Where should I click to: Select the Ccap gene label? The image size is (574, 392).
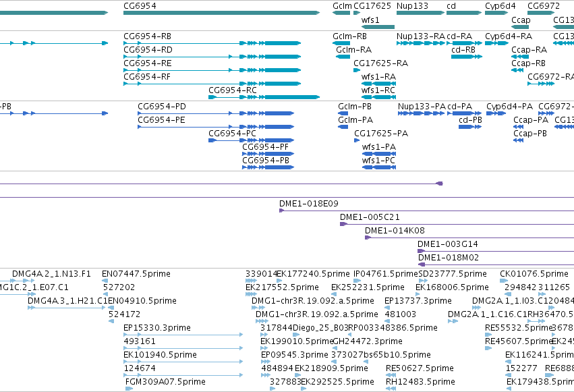pos(521,20)
